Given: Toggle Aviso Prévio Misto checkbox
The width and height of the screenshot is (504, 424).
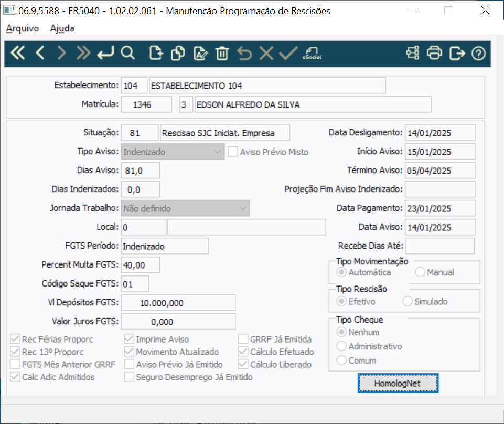Looking at the screenshot, I should tap(233, 152).
